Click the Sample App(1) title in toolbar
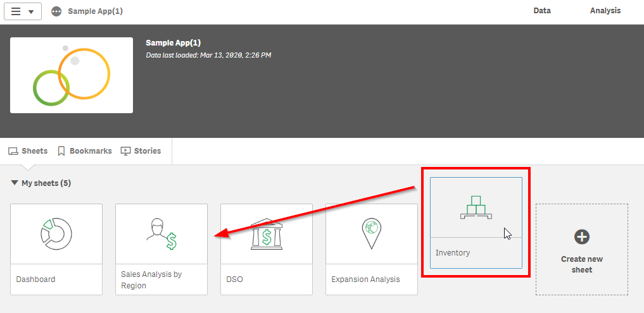Viewport: 644px width, 313px height. [95, 11]
